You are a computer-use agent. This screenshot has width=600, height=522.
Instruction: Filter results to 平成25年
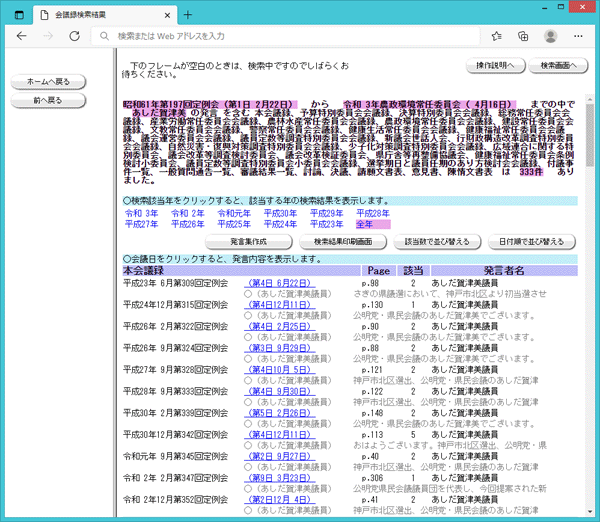point(234,224)
